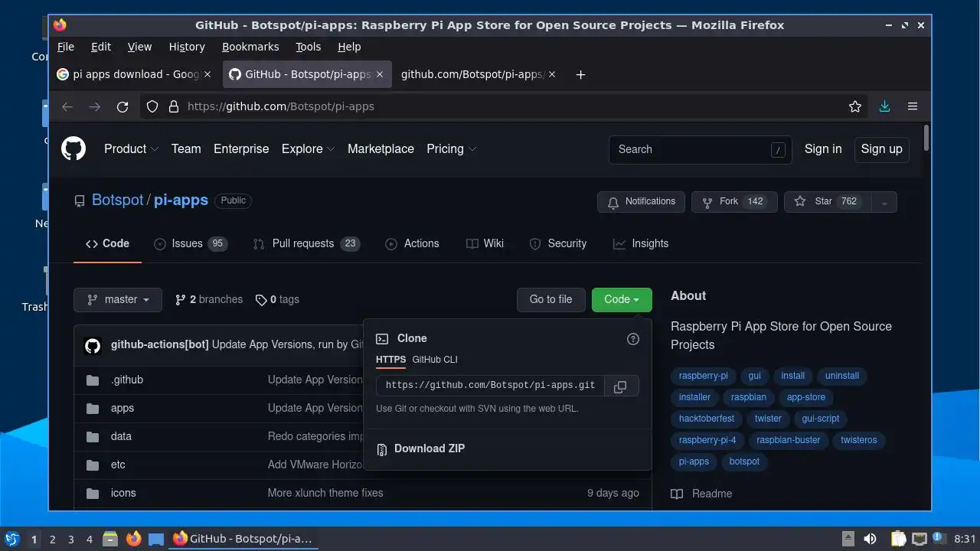Open the Firefox downloads panel
This screenshot has height=551, width=980.
884,106
